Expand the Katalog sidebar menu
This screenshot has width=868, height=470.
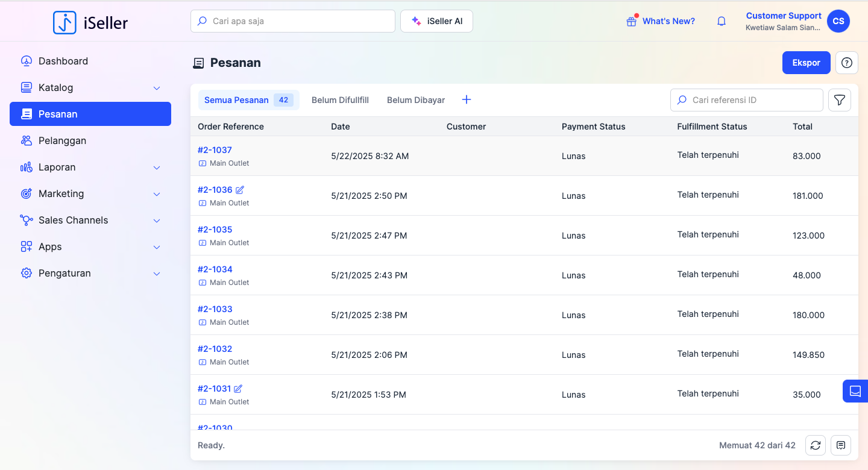(x=157, y=88)
